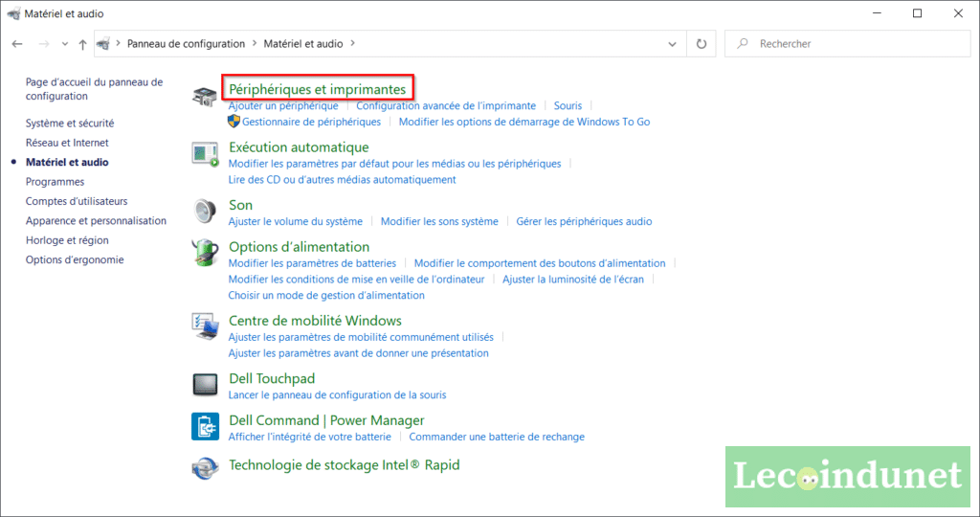Open Périphériques et imprimantes heading
The width and height of the screenshot is (980, 517).
[317, 89]
